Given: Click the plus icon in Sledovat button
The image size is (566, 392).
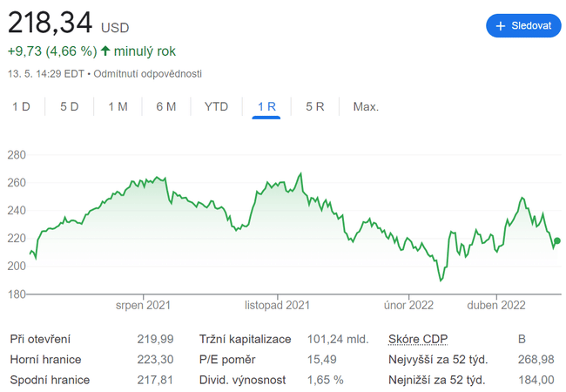Looking at the screenshot, I should 501,26.
